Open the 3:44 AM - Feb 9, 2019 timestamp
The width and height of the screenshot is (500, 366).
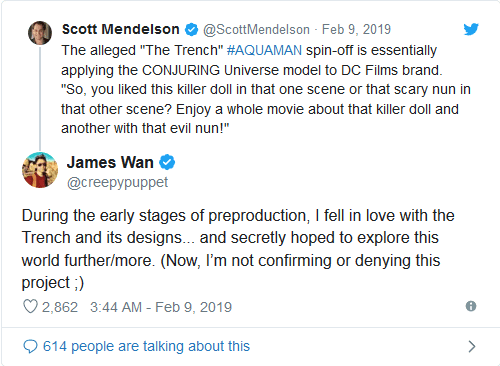click(161, 307)
